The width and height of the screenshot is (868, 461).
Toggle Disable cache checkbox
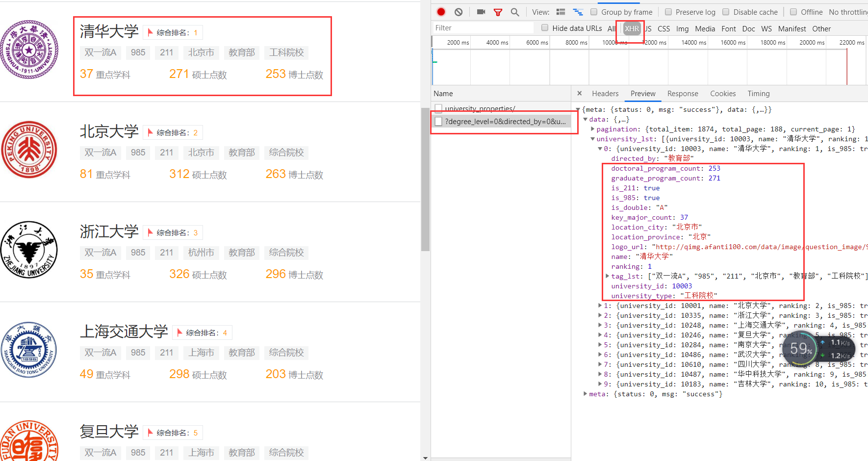click(726, 12)
